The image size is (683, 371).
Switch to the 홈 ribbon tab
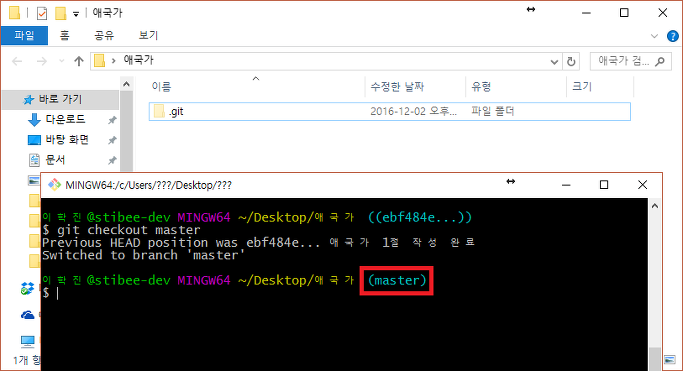(64, 35)
